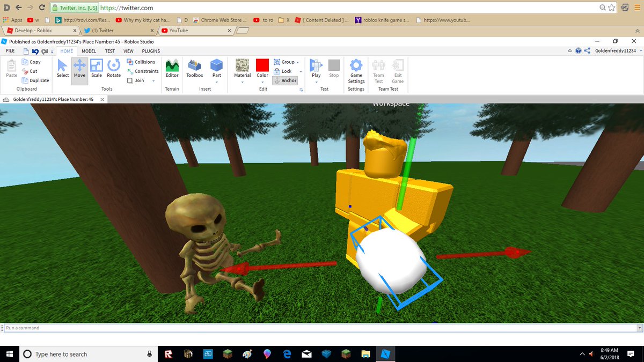Expand the Material dropdown arrow
This screenshot has height=362, width=644.
coord(242,82)
